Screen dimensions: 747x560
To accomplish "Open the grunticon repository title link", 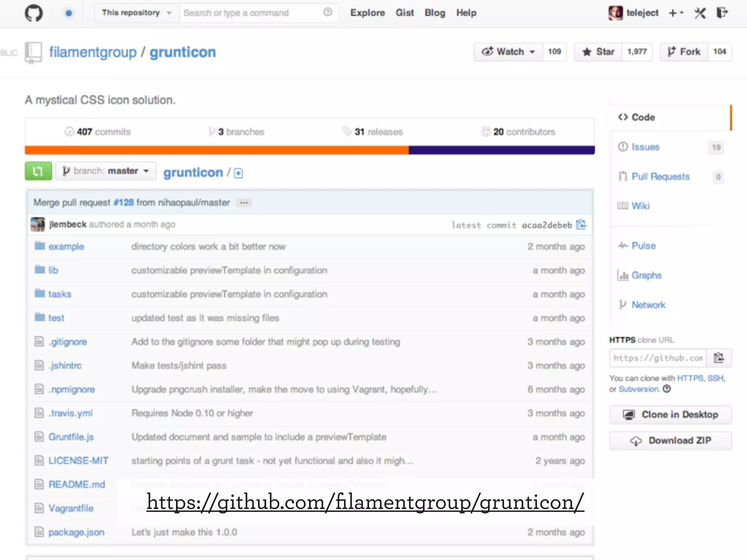I will click(x=183, y=52).
